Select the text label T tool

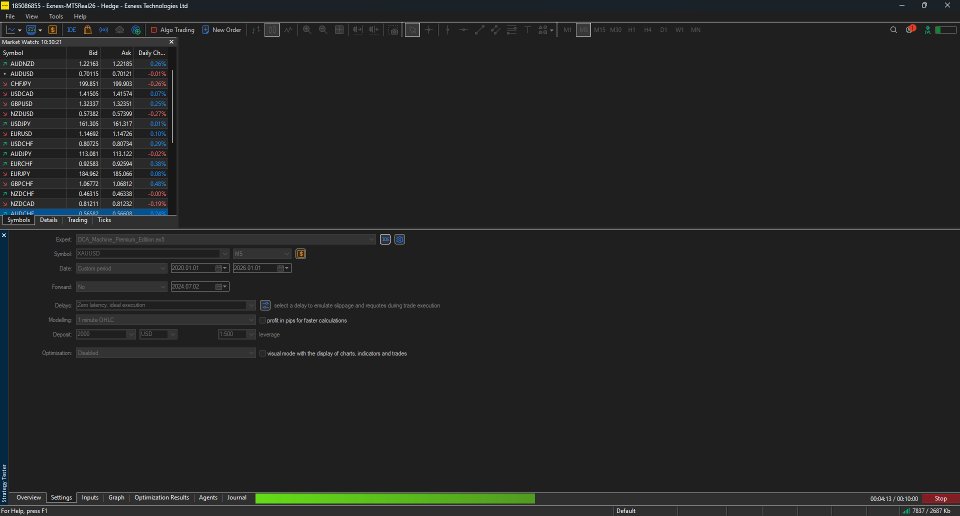click(527, 29)
